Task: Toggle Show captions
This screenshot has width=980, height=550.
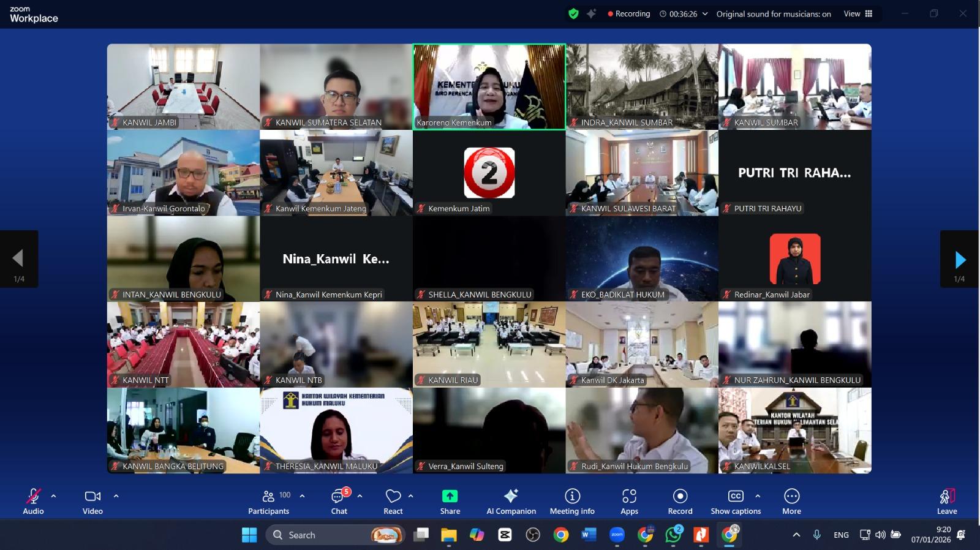Action: 736,502
